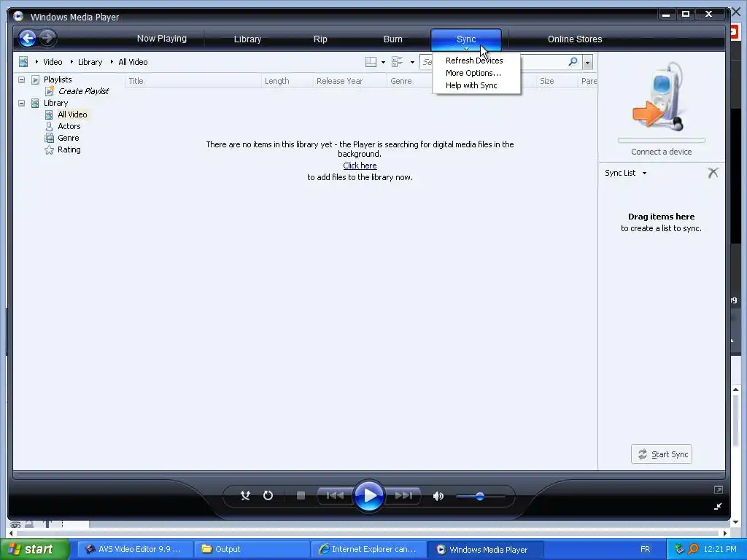Screen dimensions: 747x560
Task: Click the FR language indicator
Action: tap(645, 549)
